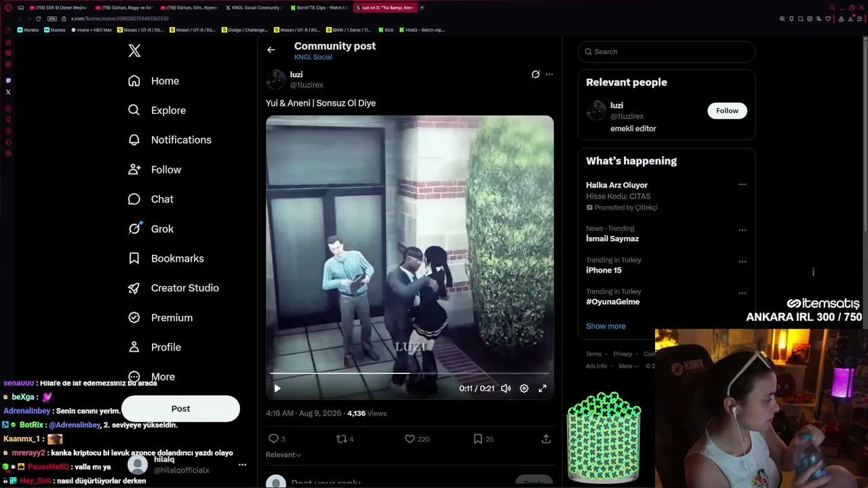Click the X search field

click(667, 52)
